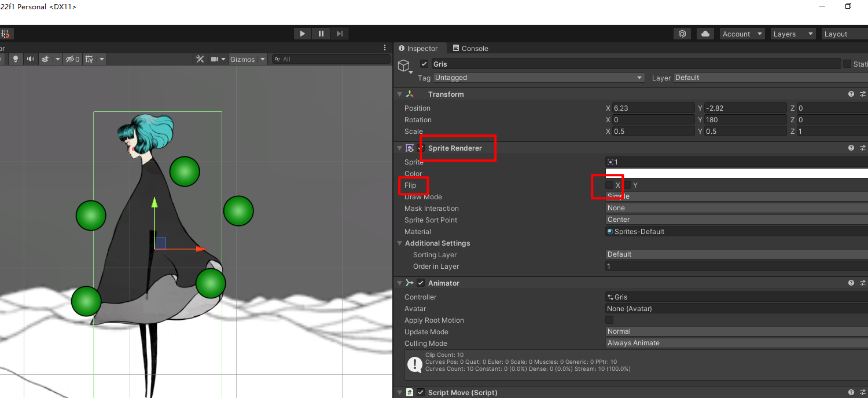The image size is (868, 398).
Task: Open Sprite Renderer preset settings icon
Action: click(863, 148)
